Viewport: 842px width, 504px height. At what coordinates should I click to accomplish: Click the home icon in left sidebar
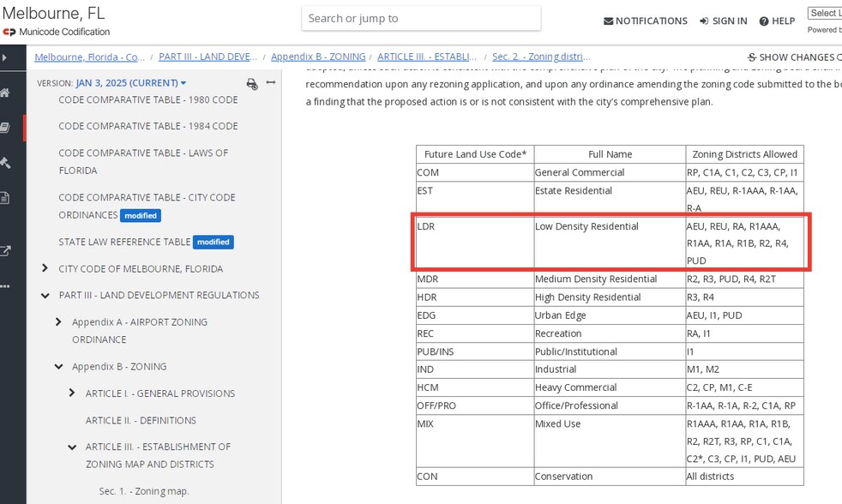pyautogui.click(x=5, y=93)
